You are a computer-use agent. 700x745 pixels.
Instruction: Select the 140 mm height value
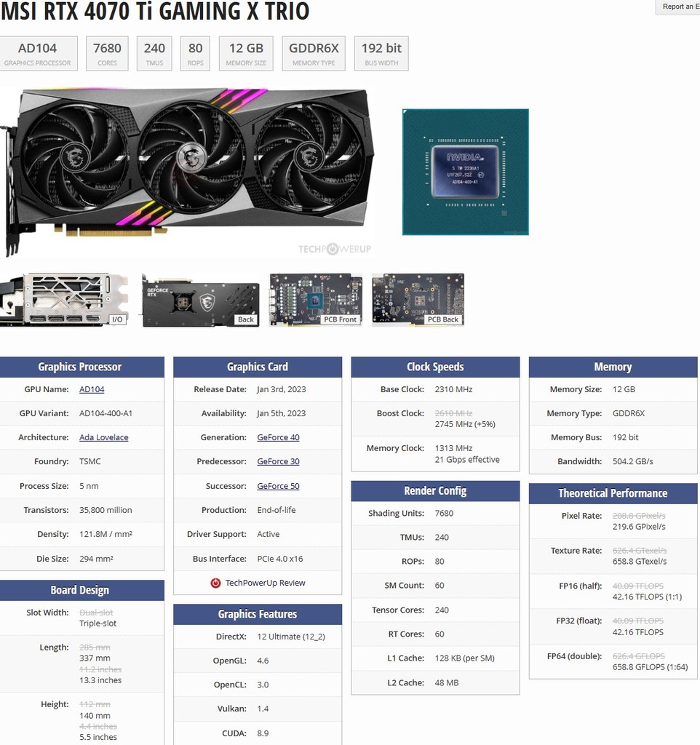tap(95, 716)
